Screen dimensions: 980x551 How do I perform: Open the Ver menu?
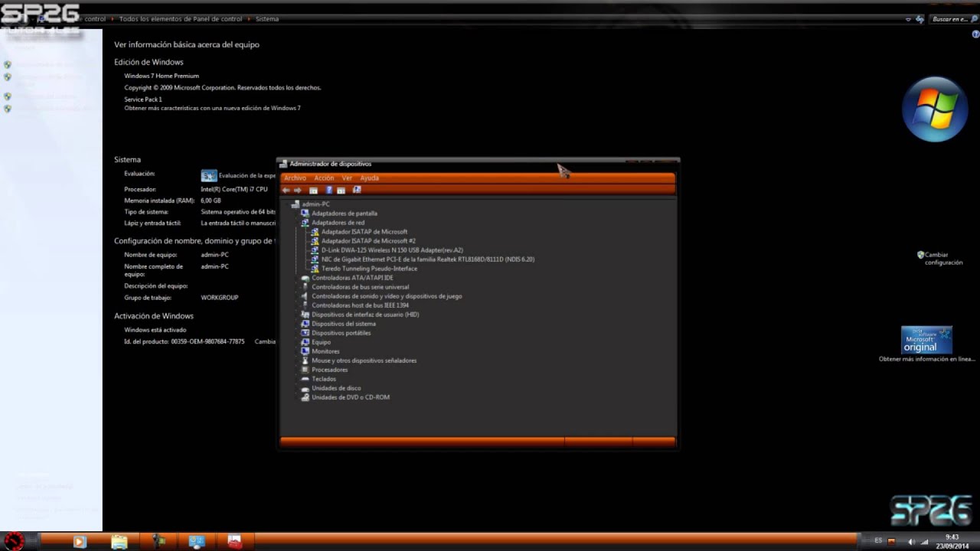point(347,178)
